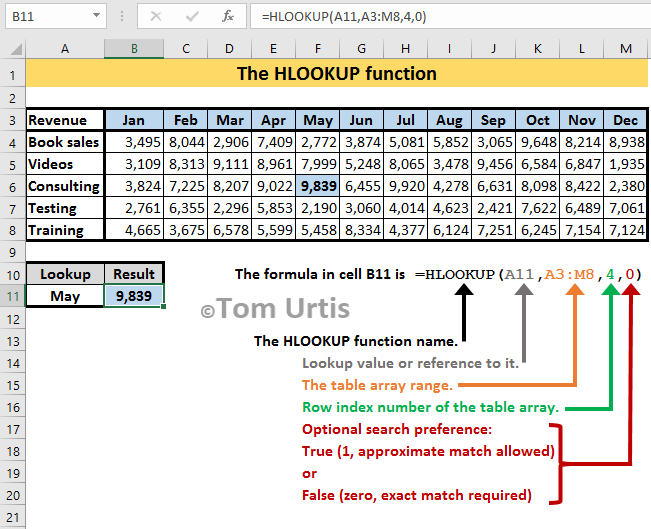
Task: Click cell with value 9,111
Action: tap(230, 164)
